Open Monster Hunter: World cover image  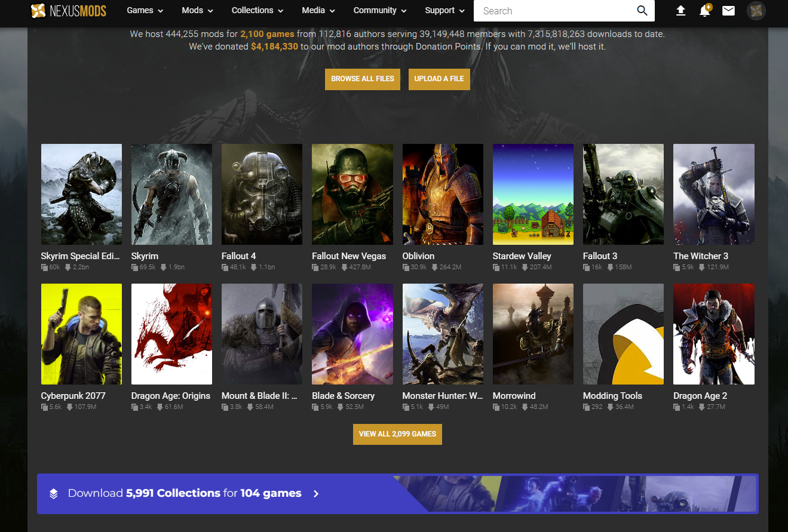443,334
